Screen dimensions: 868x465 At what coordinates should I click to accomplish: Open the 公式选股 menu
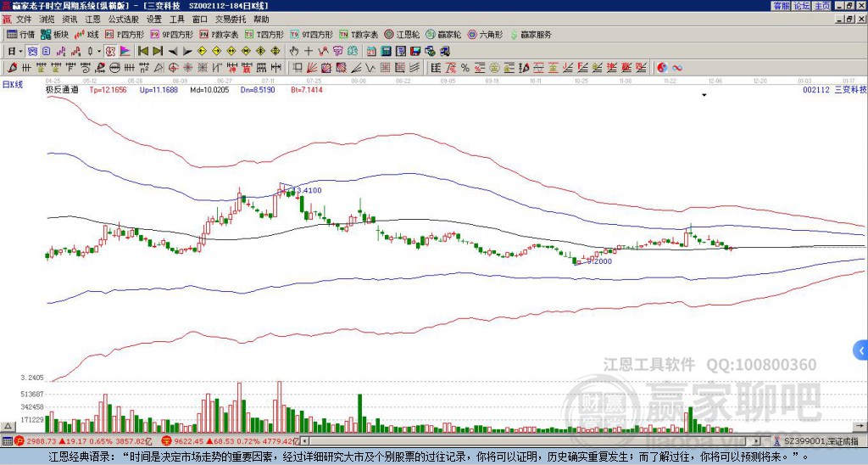click(124, 20)
